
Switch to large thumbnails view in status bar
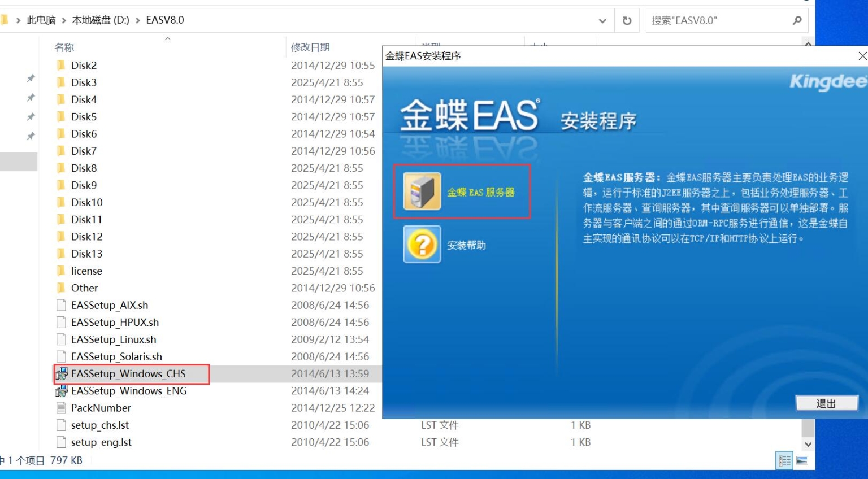[x=802, y=460]
